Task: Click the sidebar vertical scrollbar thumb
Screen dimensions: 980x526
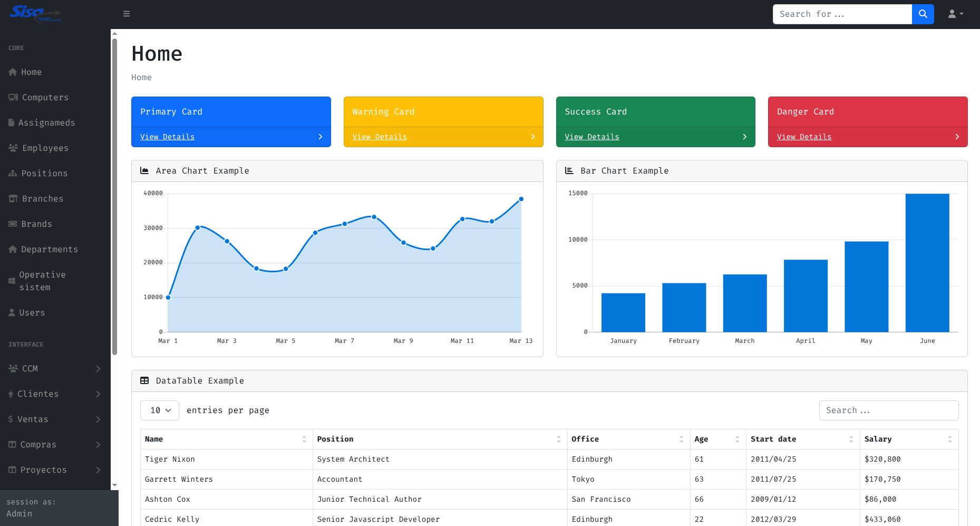Action: (114, 196)
